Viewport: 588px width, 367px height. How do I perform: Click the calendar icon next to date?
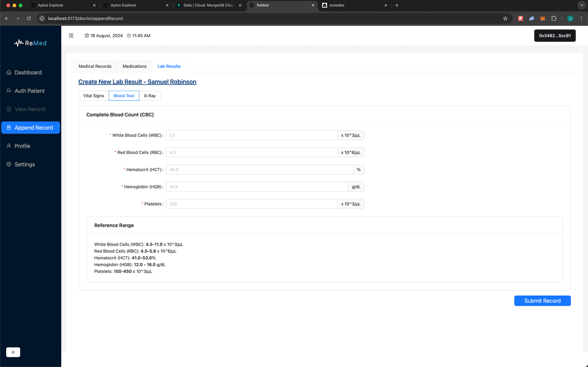[87, 36]
